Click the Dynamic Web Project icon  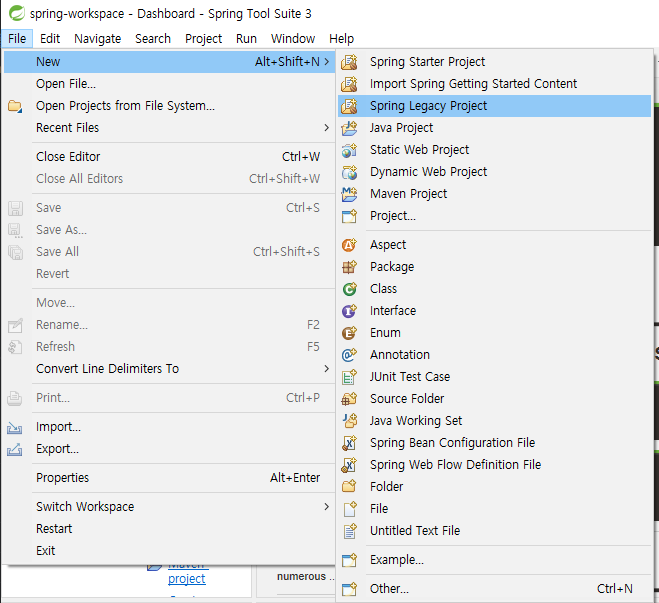tap(349, 172)
